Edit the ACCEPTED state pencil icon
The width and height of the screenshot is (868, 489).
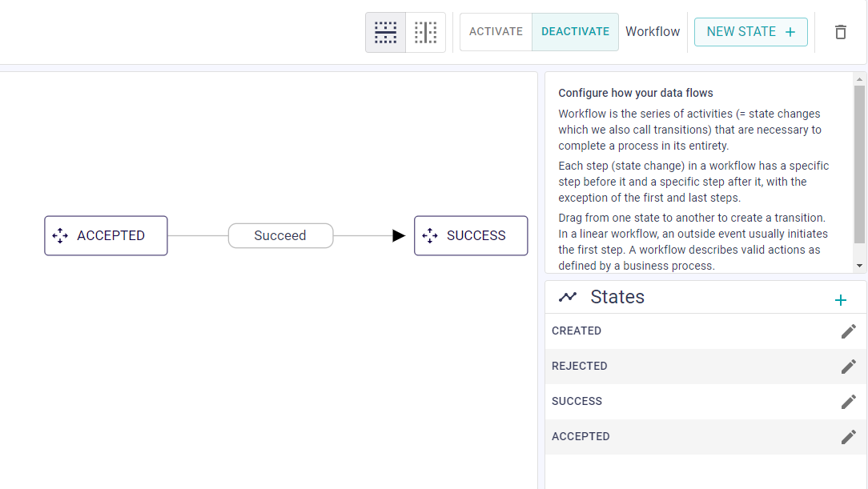[848, 437]
